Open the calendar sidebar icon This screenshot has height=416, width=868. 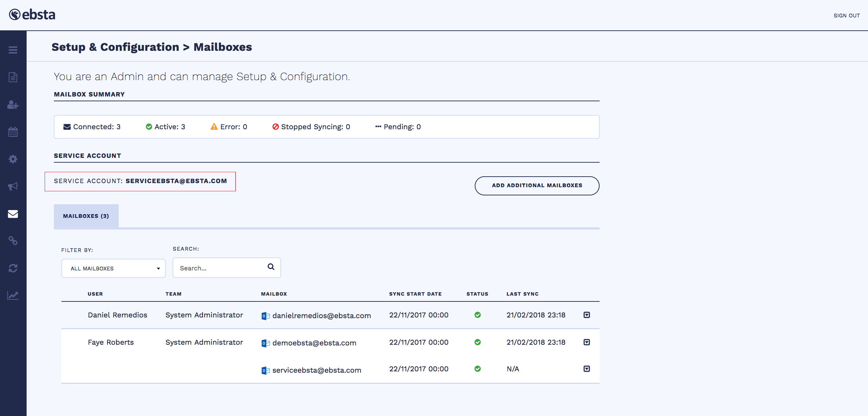coord(13,132)
